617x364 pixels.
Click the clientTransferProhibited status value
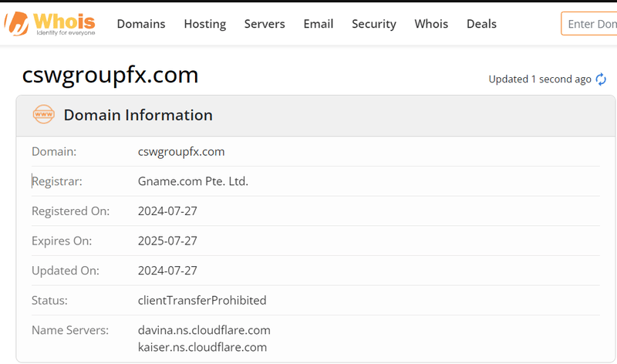(x=202, y=300)
